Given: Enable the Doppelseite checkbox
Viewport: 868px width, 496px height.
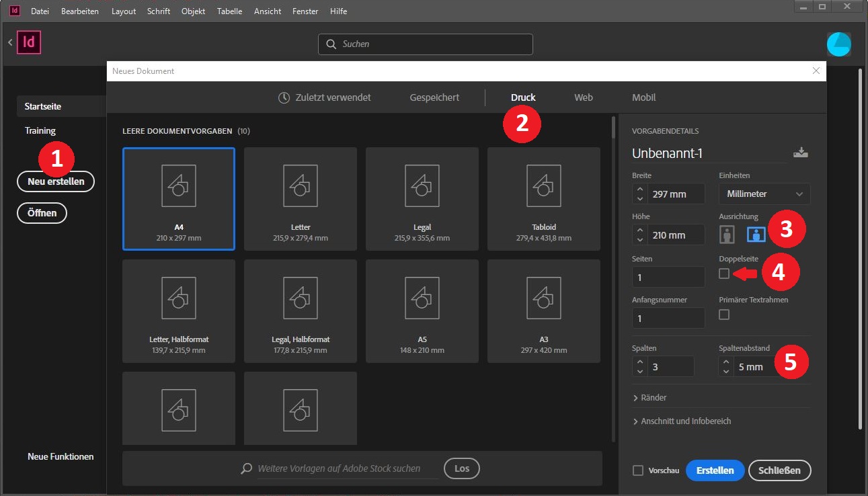Looking at the screenshot, I should tap(724, 274).
